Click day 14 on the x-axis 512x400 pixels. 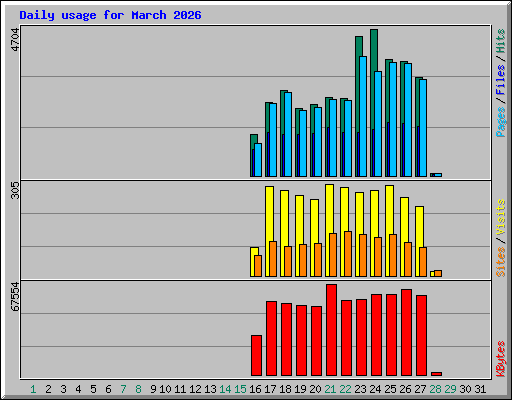click(x=225, y=389)
